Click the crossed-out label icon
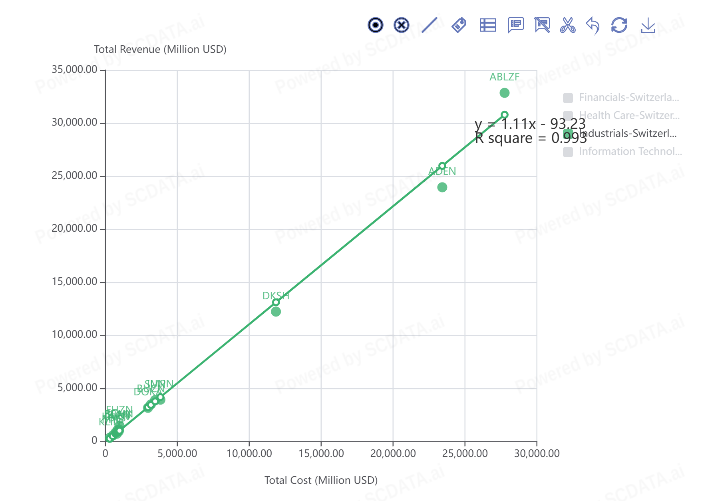The image size is (702, 501). [x=543, y=25]
